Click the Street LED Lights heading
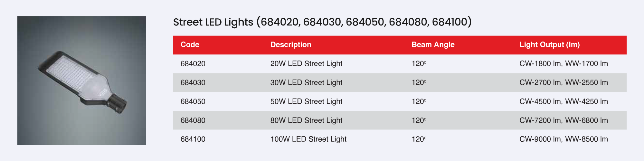The height and width of the screenshot is (161, 644). (322, 22)
